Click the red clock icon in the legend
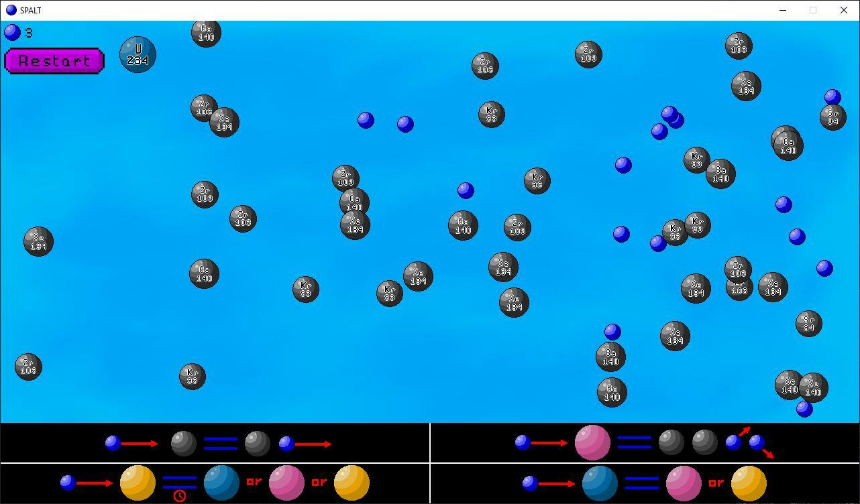The image size is (860, 504). (x=180, y=495)
